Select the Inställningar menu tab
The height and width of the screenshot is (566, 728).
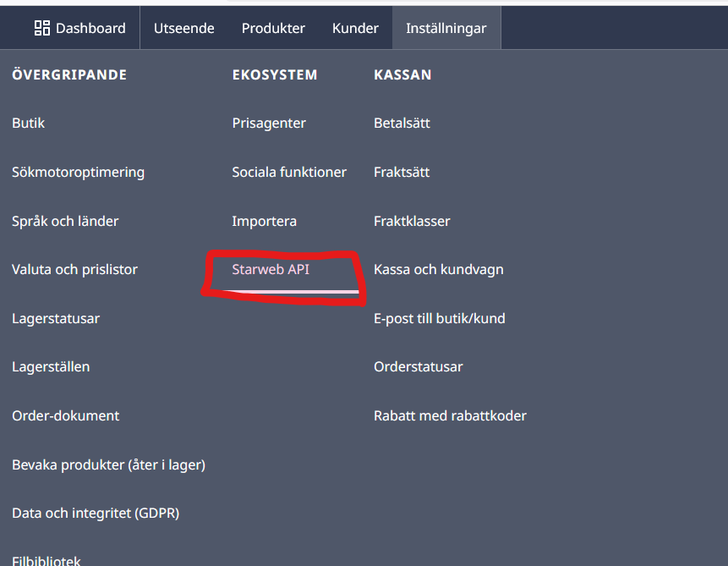446,28
